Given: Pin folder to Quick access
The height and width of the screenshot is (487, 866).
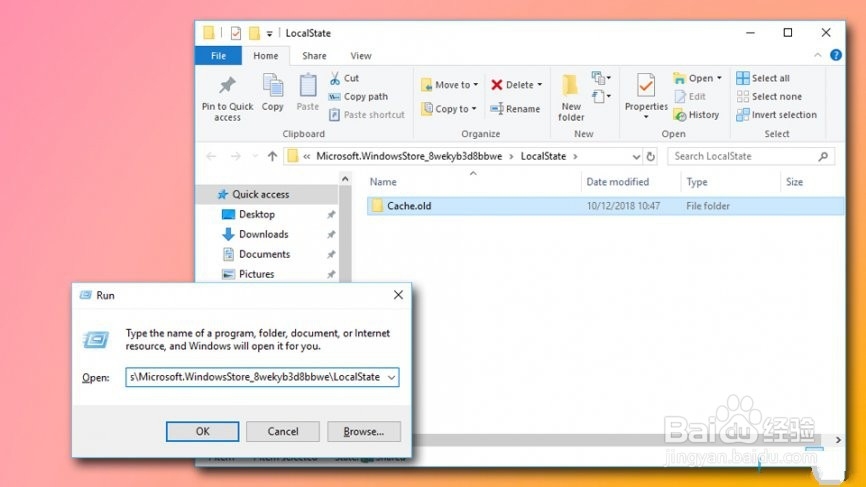Looking at the screenshot, I should click(x=227, y=99).
